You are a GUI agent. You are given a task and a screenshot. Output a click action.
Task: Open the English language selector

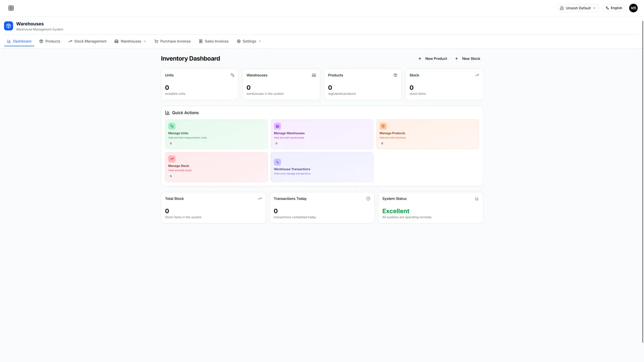click(x=614, y=8)
